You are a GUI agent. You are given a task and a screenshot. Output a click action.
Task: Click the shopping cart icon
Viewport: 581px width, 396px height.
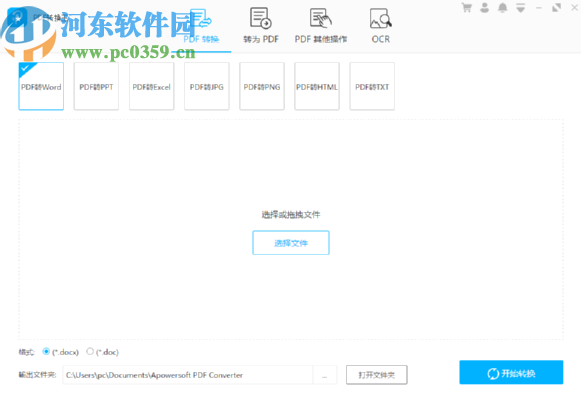pos(467,7)
